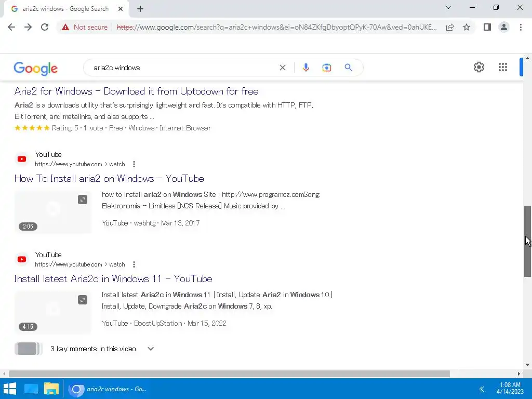Open File Explorer from taskbar
Screen dimensions: 532x399
[x=51, y=389]
